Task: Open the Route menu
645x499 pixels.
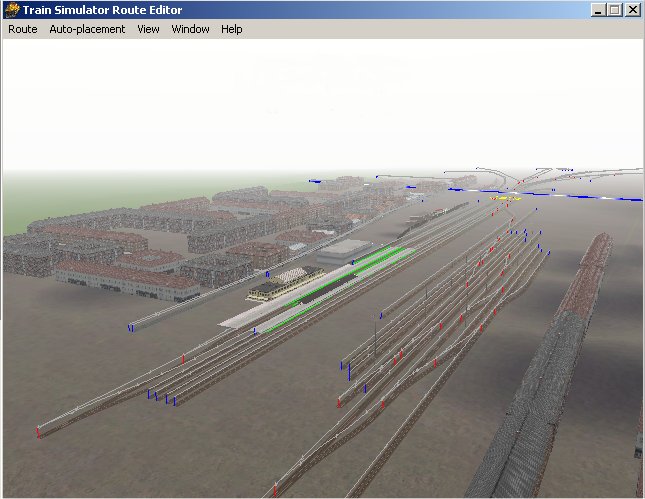Action: pyautogui.click(x=22, y=29)
